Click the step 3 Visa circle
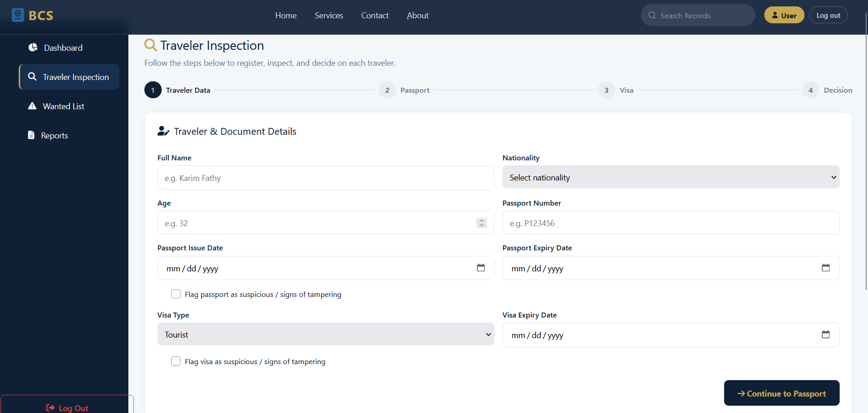This screenshot has width=868, height=413. click(607, 90)
